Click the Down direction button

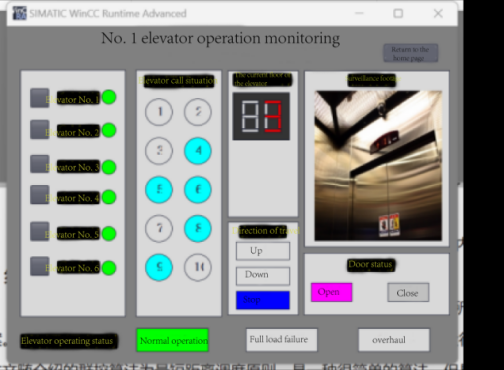[x=263, y=276]
